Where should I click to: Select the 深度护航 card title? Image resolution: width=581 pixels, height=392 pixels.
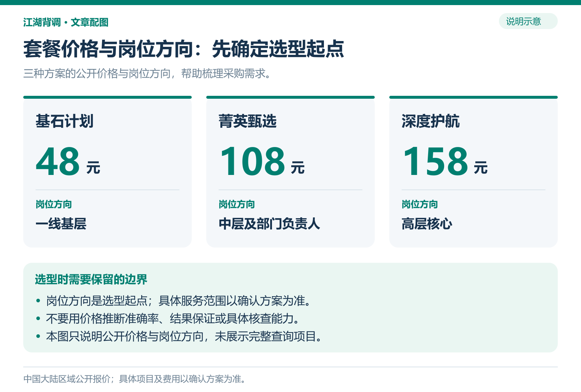point(431,121)
